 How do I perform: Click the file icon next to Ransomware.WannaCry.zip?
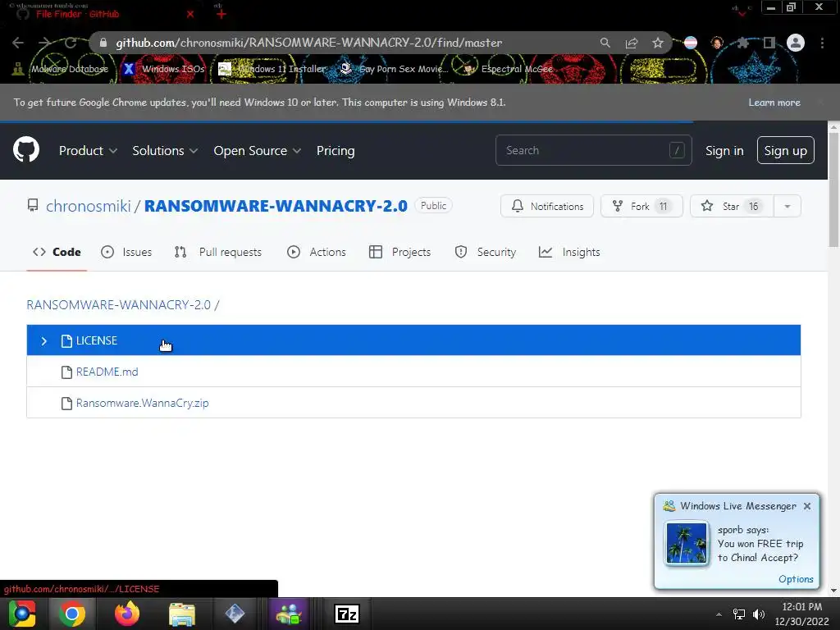pyautogui.click(x=66, y=403)
